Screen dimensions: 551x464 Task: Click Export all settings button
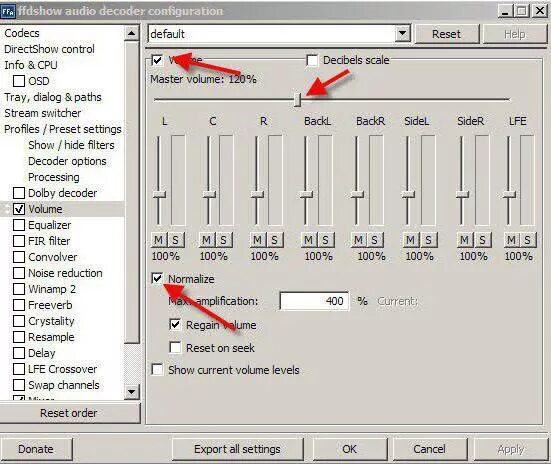[237, 449]
